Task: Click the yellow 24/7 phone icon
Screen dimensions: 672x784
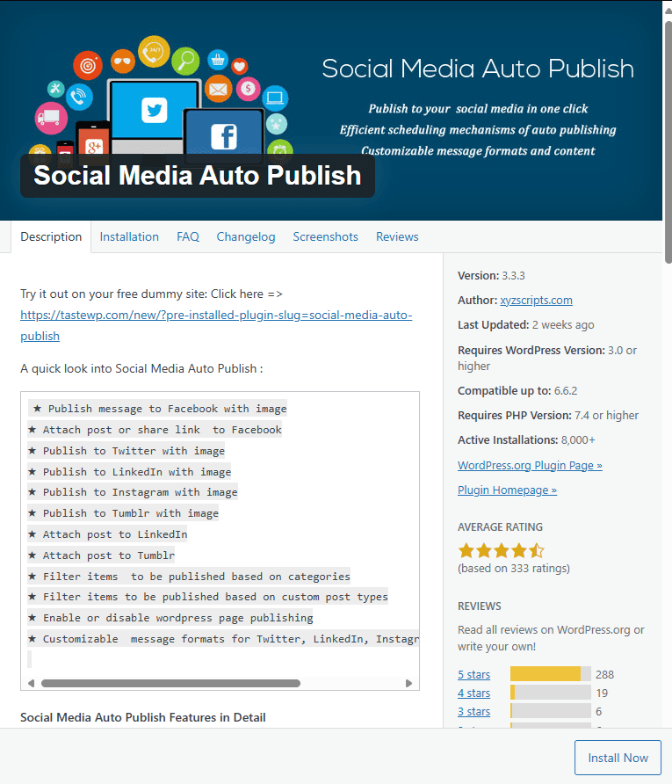Action: (x=154, y=51)
